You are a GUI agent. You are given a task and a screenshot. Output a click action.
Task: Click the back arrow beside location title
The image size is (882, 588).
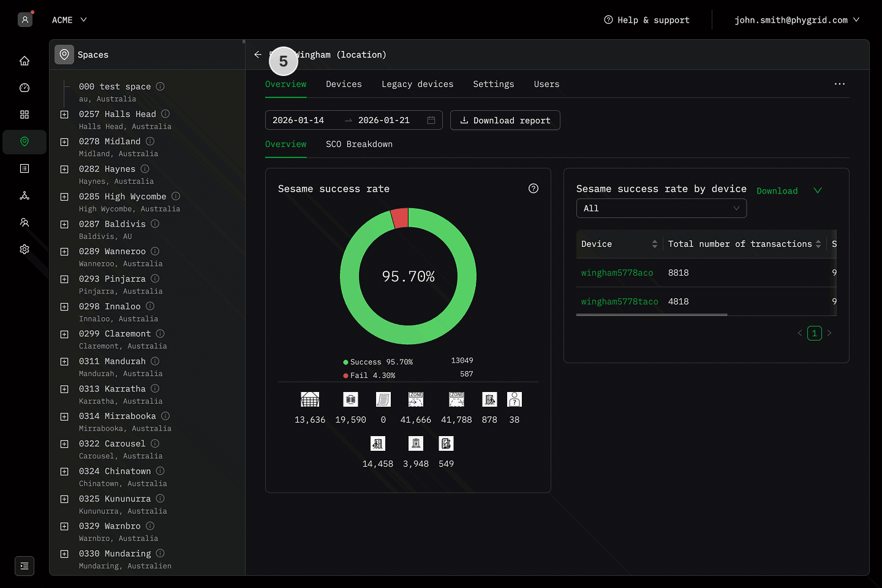click(258, 55)
